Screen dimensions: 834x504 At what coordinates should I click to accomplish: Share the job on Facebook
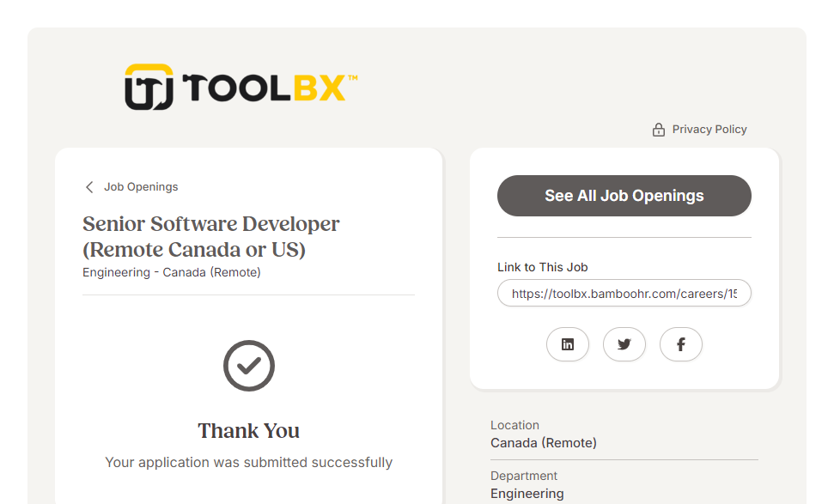[681, 344]
